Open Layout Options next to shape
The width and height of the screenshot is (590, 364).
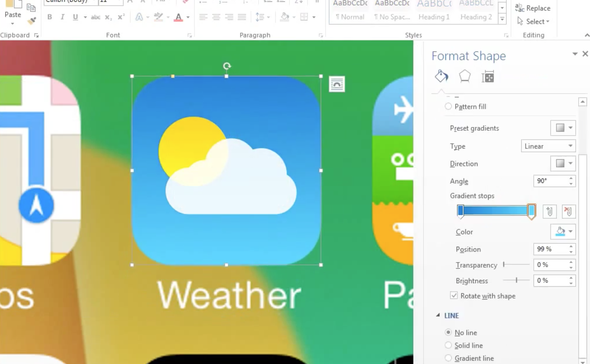click(x=337, y=84)
